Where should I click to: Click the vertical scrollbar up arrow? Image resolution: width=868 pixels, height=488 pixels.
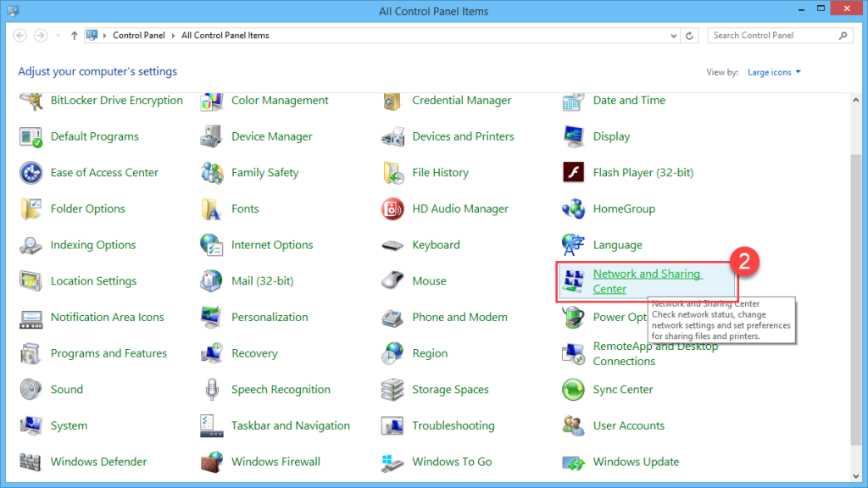click(x=856, y=100)
